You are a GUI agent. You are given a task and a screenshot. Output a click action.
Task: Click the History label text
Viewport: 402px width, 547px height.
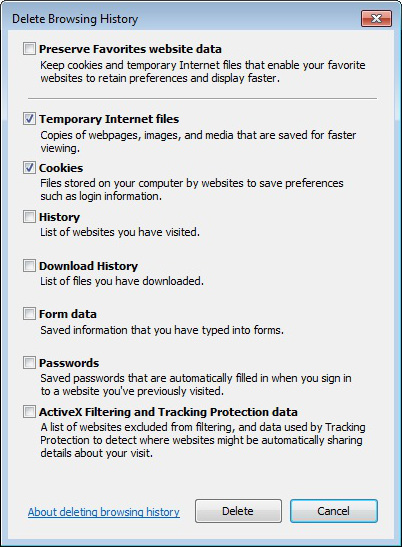point(59,217)
